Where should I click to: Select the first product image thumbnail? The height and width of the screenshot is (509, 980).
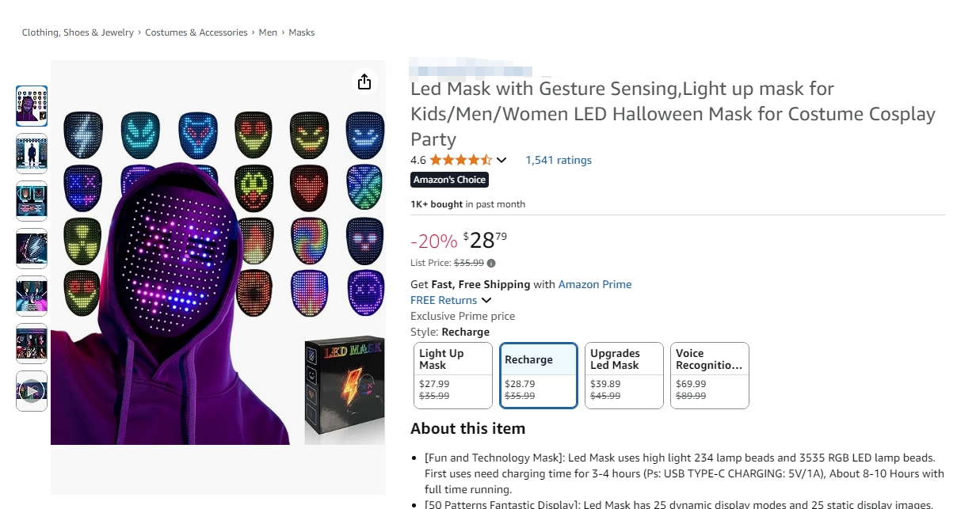pos(32,106)
